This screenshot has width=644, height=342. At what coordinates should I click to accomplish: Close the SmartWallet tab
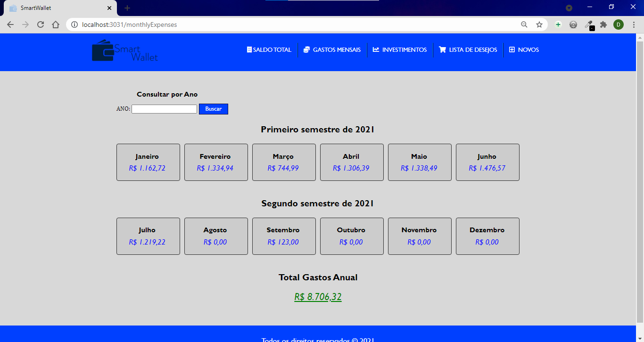tap(109, 8)
